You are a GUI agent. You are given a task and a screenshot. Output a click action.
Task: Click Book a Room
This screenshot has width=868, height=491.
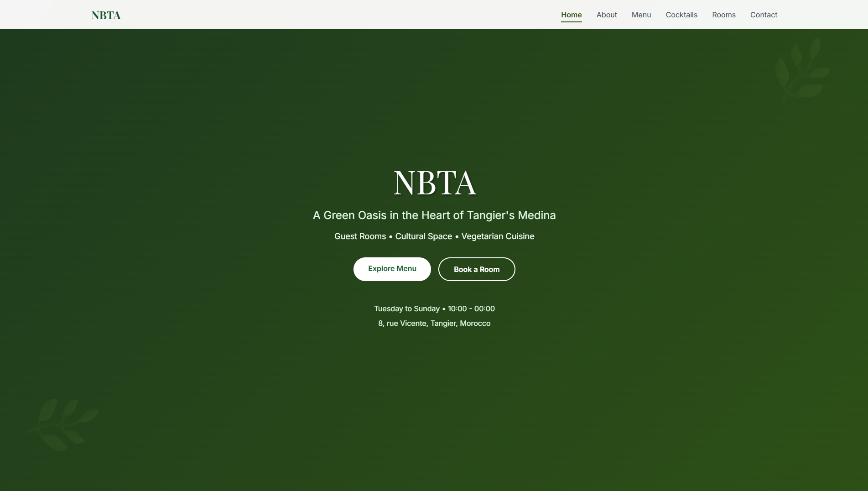(x=476, y=269)
